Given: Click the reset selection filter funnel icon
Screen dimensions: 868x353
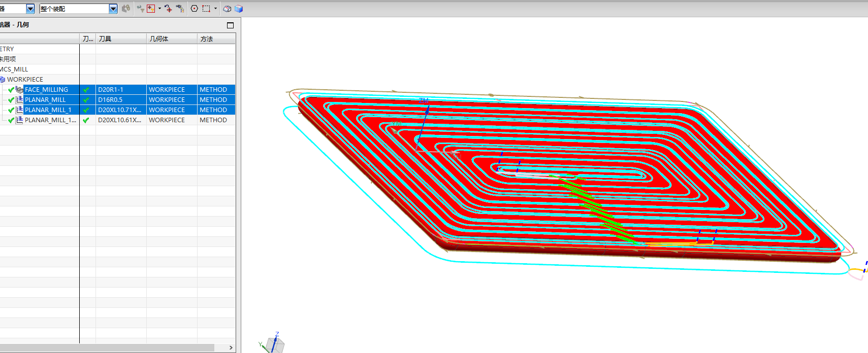Looking at the screenshot, I should tap(140, 9).
